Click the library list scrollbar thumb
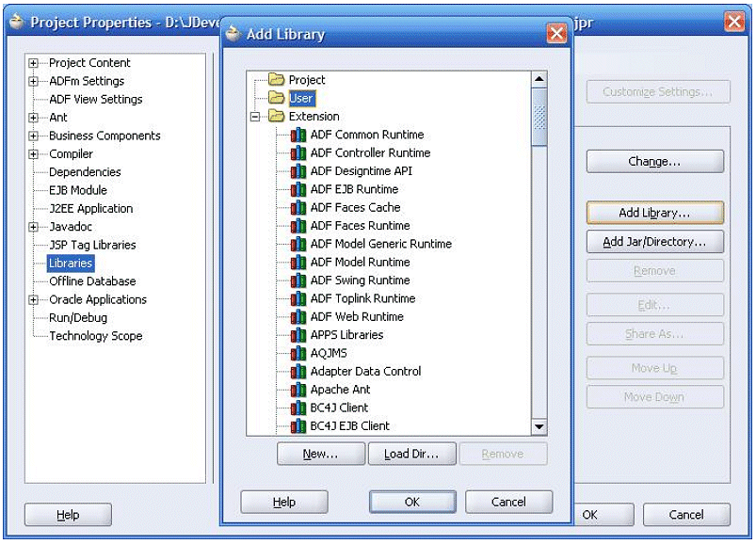Viewport: 756px width, 544px height. click(539, 117)
